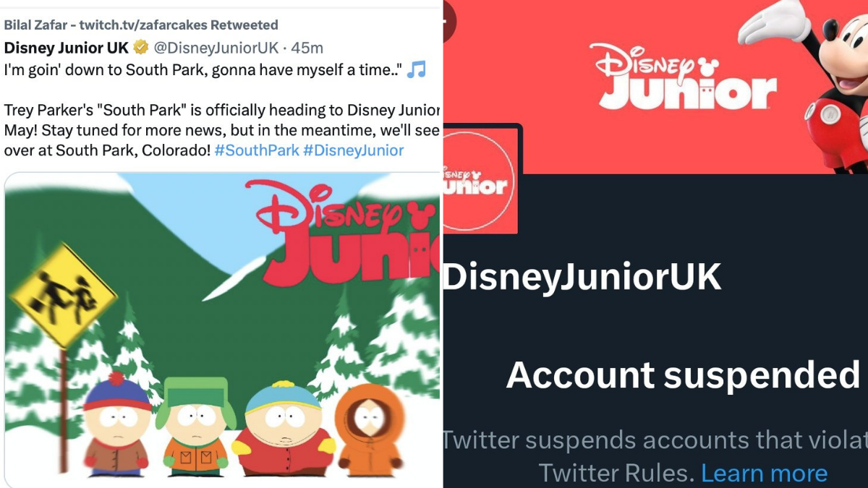This screenshot has width=868, height=488.
Task: Open the #SouthPark hashtag link
Action: coord(255,150)
